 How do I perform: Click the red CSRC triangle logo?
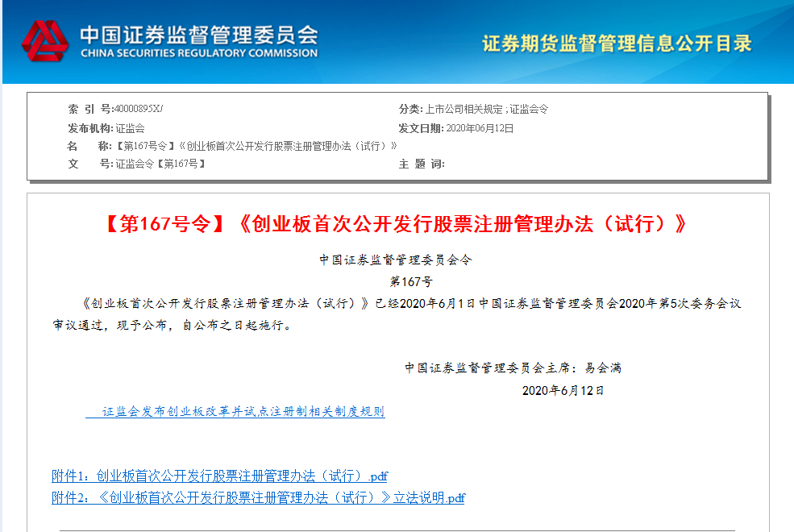(x=45, y=41)
